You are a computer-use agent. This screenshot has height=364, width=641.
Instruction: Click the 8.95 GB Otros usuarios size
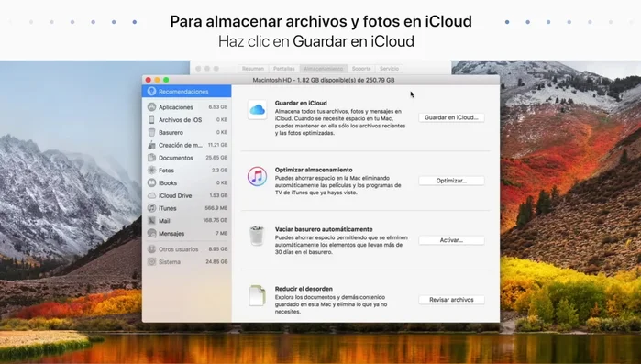[x=218, y=249]
